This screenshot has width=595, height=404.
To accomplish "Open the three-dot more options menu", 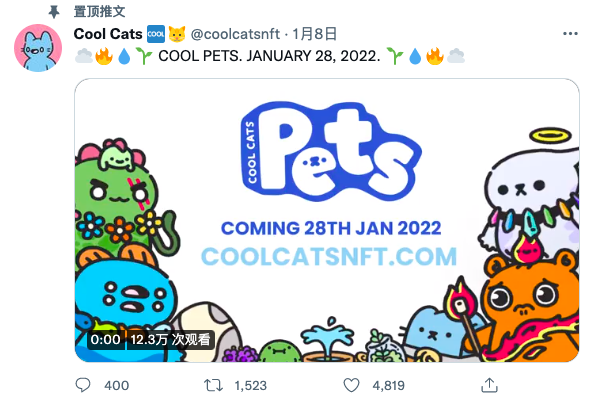I will [x=570, y=34].
